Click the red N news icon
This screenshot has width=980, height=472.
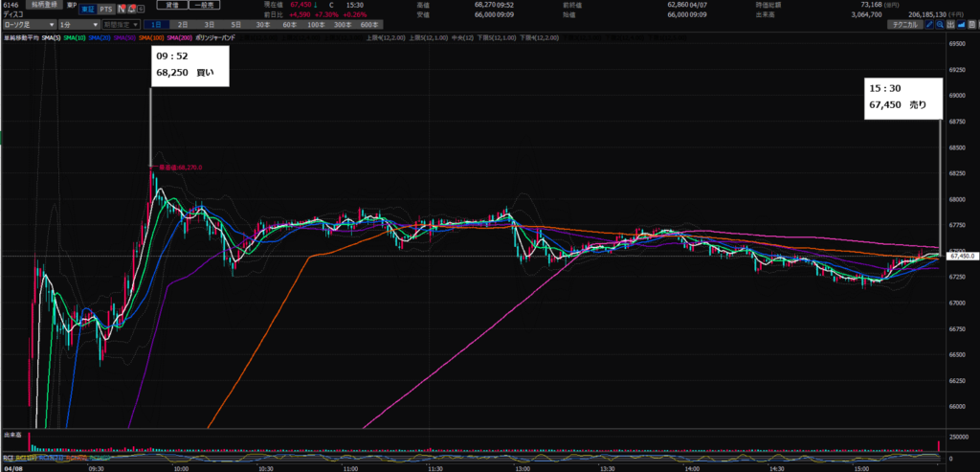pos(121,7)
